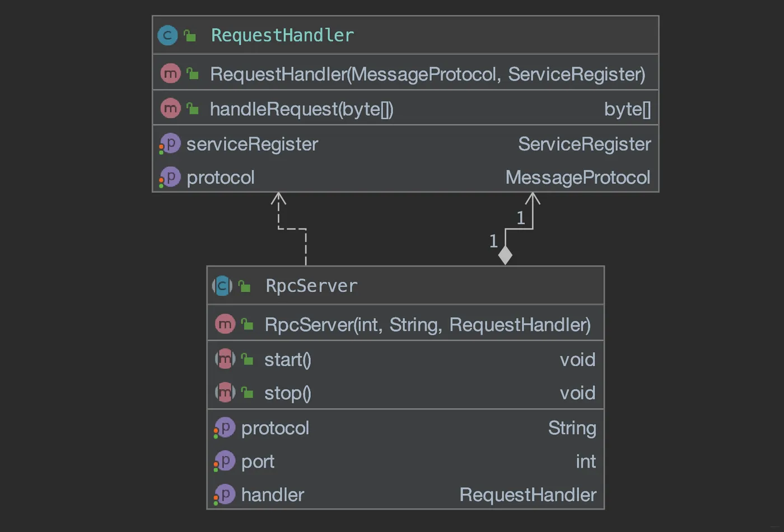Select the RpcServer(int, String, RequestHandler) constructor
The width and height of the screenshot is (784, 532).
[x=427, y=325]
